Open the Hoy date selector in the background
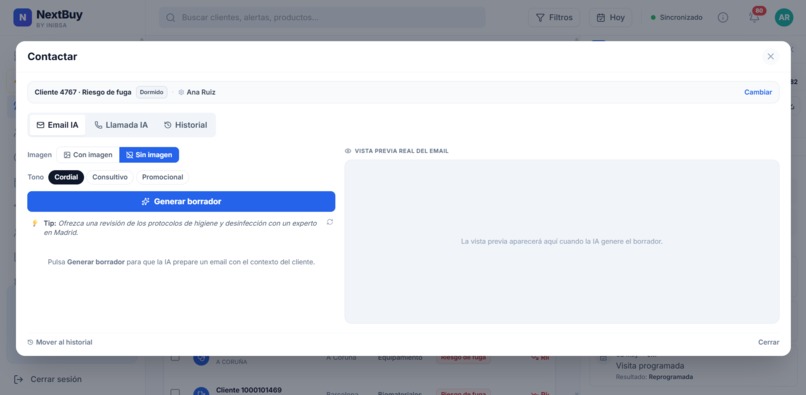Screen dimensions: 806x395 (x=610, y=17)
